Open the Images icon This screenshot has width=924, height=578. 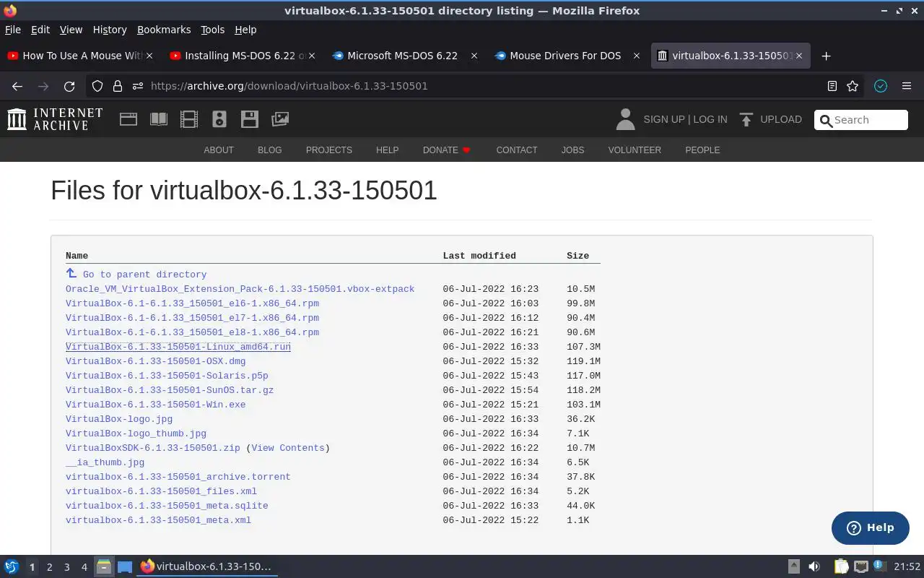click(x=280, y=119)
